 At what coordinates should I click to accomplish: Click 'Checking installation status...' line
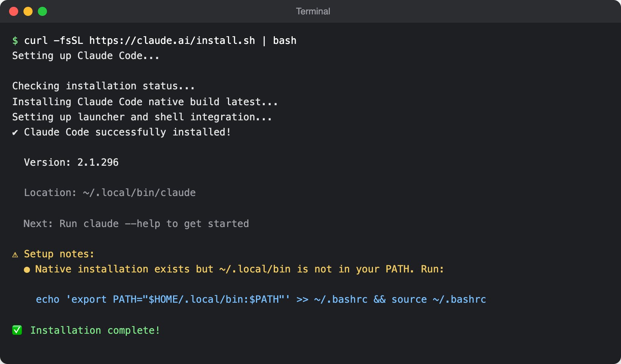pyautogui.click(x=103, y=86)
